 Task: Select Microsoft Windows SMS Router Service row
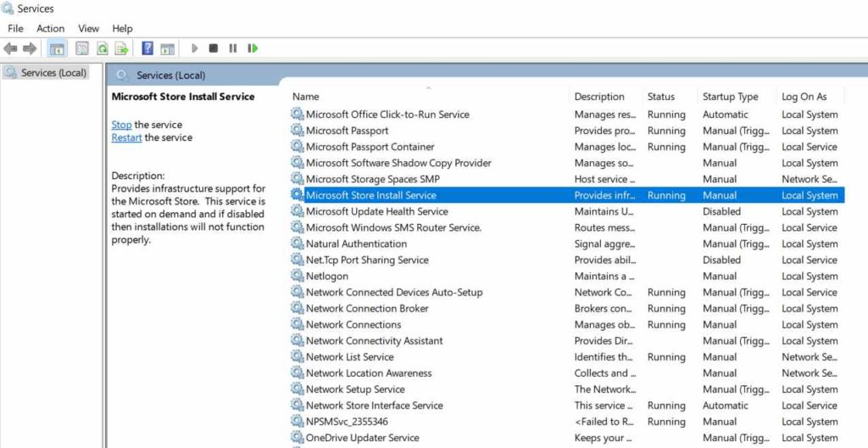tap(567, 227)
